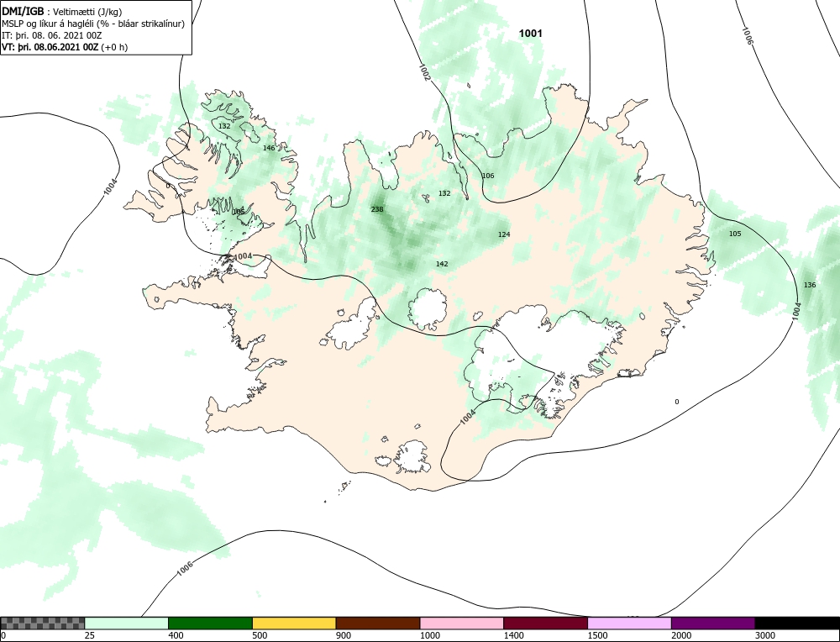Select the 'IT: þri. 08. 06. 2021 00Z' line
The width and height of the screenshot is (840, 642).
pyautogui.click(x=52, y=35)
